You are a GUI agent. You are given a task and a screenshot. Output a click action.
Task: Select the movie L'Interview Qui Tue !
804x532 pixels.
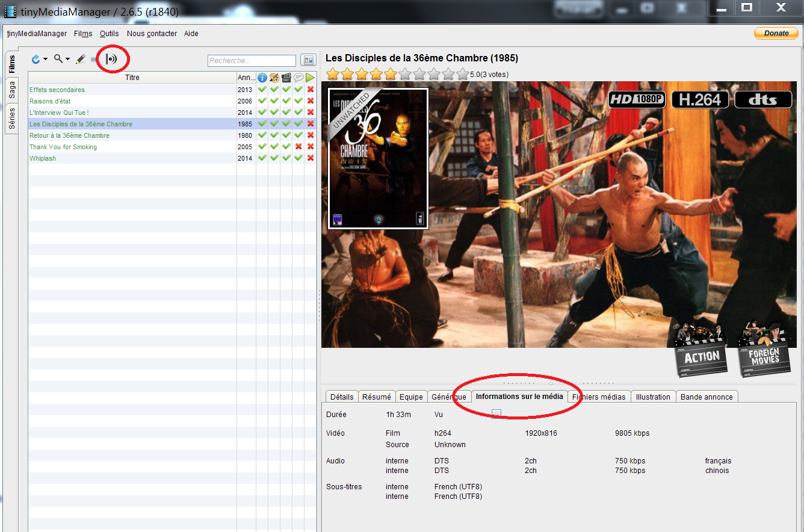tap(59, 113)
